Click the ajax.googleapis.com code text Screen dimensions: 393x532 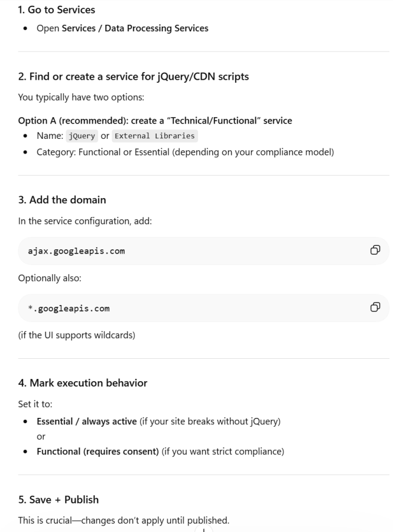coord(76,251)
